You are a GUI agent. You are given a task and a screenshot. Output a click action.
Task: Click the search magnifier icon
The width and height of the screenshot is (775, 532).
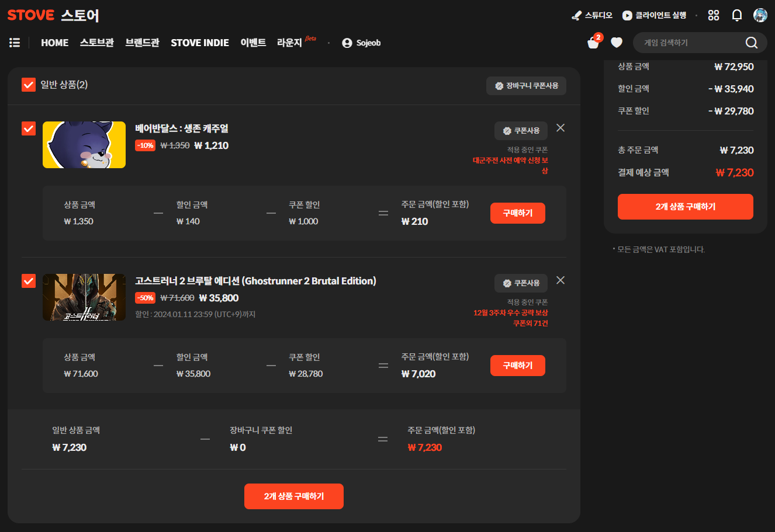tap(752, 43)
